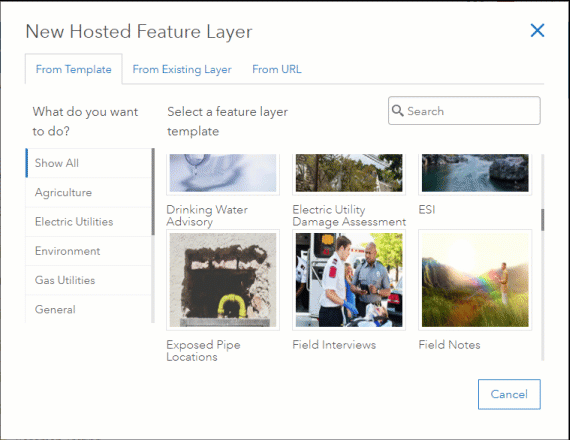
Task: Click the magnifier icon in Search box
Action: [398, 111]
